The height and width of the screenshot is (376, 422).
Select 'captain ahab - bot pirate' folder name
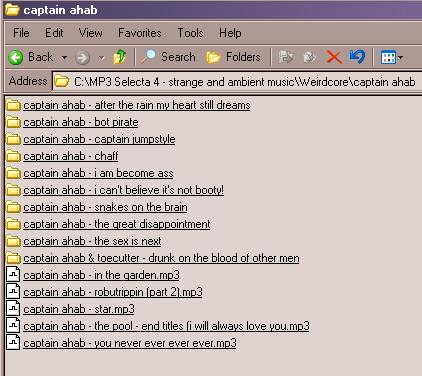click(81, 122)
